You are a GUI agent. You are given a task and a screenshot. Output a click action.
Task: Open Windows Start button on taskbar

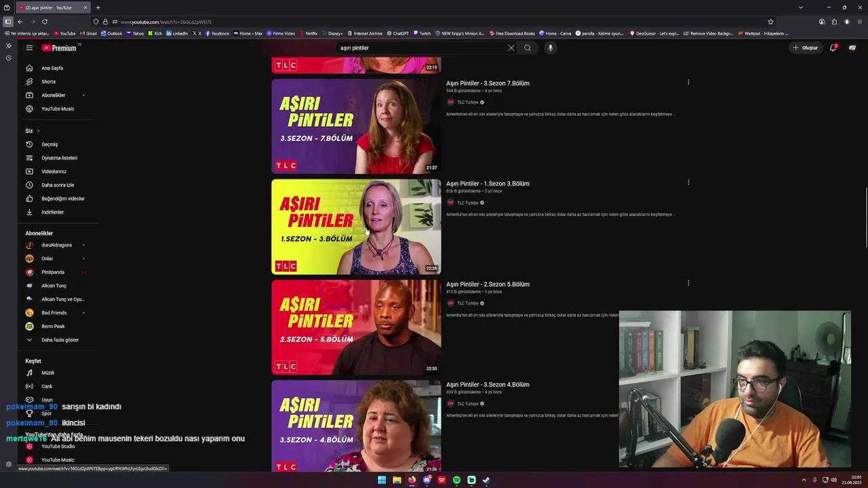pyautogui.click(x=382, y=480)
